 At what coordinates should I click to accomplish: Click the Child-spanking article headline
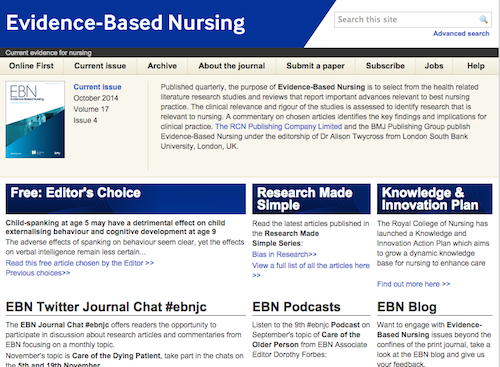[x=115, y=227]
